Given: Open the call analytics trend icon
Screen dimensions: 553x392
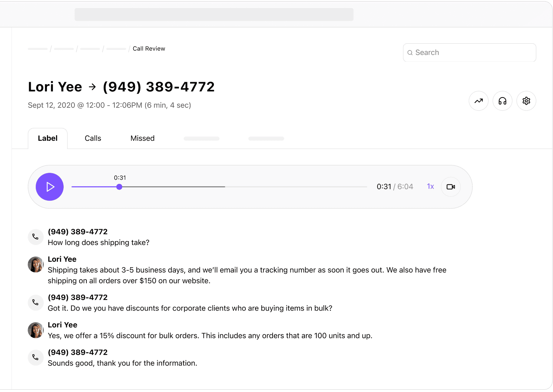Looking at the screenshot, I should [478, 101].
